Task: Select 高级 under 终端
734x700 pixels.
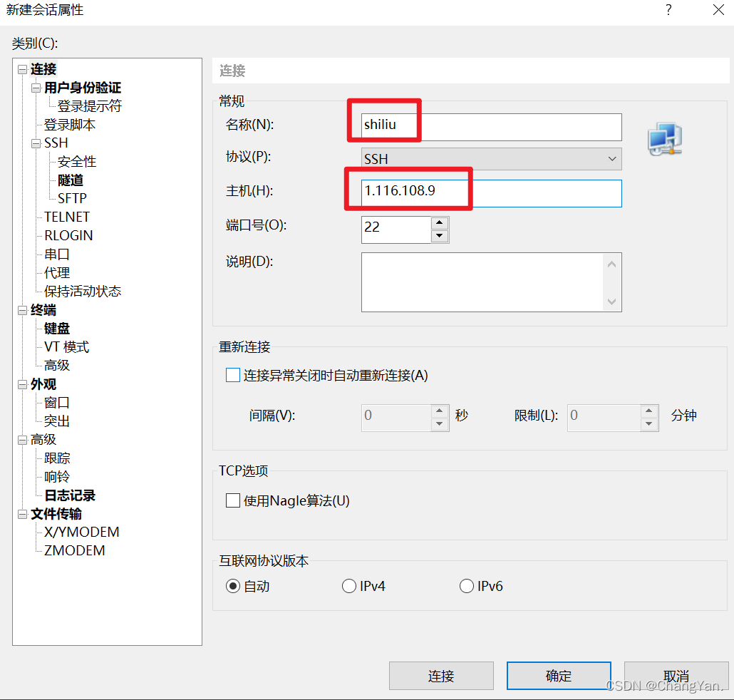Action: (56, 365)
